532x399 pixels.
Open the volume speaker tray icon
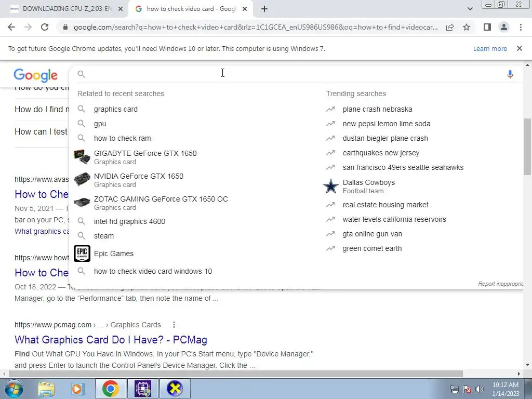480,389
